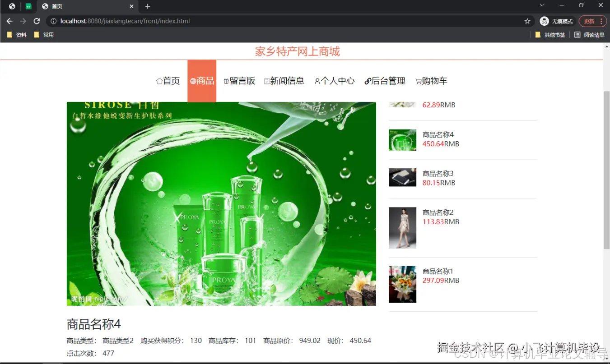The width and height of the screenshot is (610, 364).
Task: Click the page reload icon
Action: [x=37, y=21]
